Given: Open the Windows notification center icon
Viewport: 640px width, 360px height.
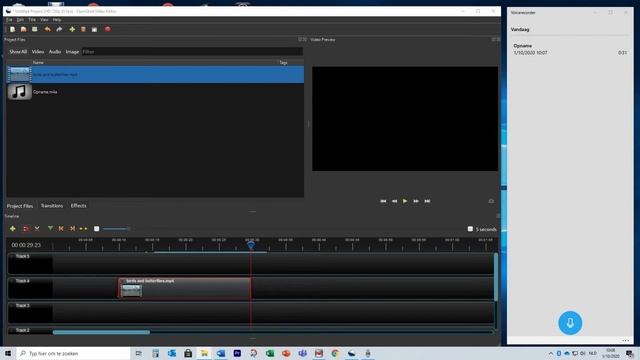Looking at the screenshot, I should tap(630, 353).
